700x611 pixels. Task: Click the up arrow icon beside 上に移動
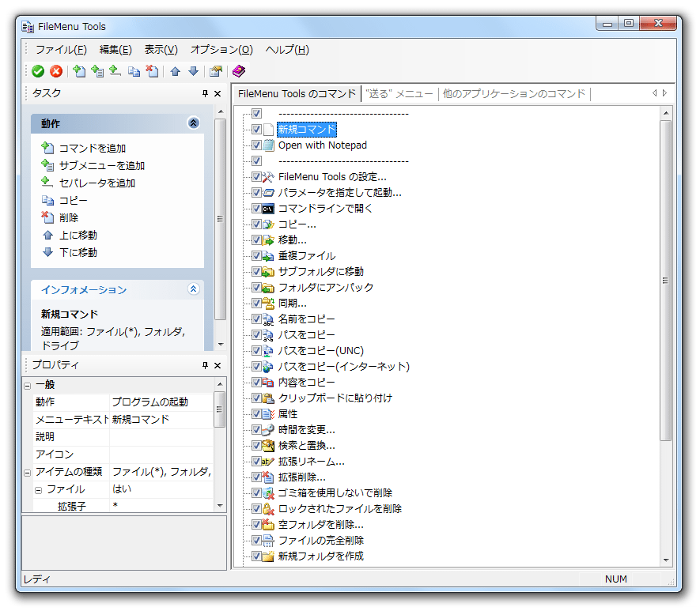(47, 235)
